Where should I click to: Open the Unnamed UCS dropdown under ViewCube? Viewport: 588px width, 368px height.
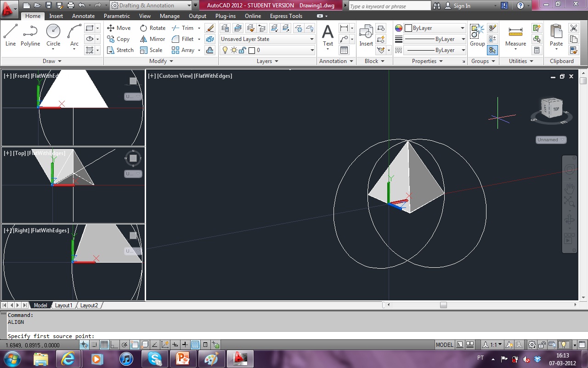point(551,140)
